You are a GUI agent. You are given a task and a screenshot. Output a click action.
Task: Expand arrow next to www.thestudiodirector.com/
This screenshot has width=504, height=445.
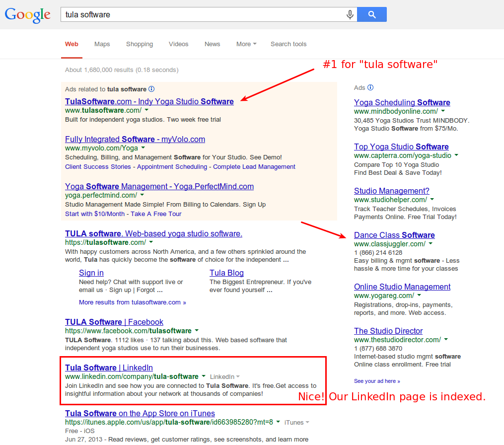point(446,340)
